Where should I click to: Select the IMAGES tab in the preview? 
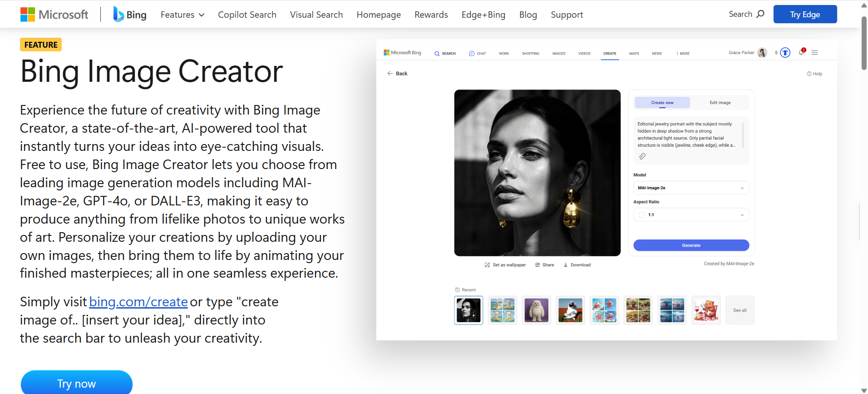[x=559, y=54]
